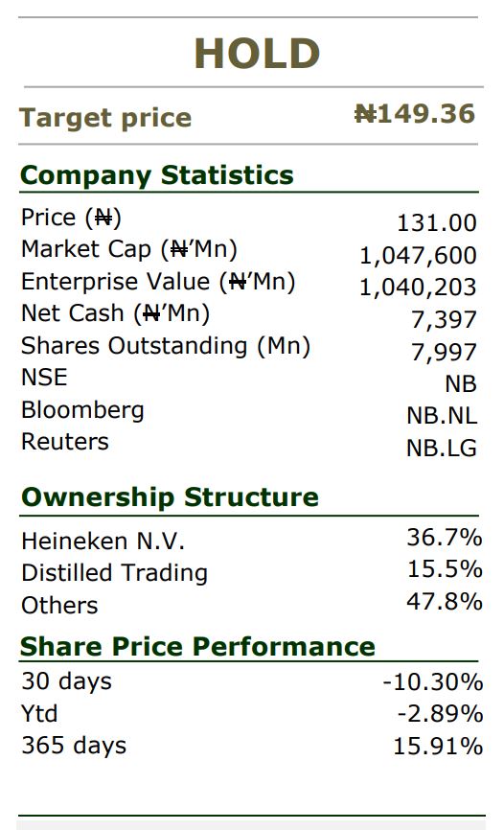Viewport: 504px width, 830px height.
Task: Select the Enterprise Value figure 1,040,203
Action: (x=418, y=288)
